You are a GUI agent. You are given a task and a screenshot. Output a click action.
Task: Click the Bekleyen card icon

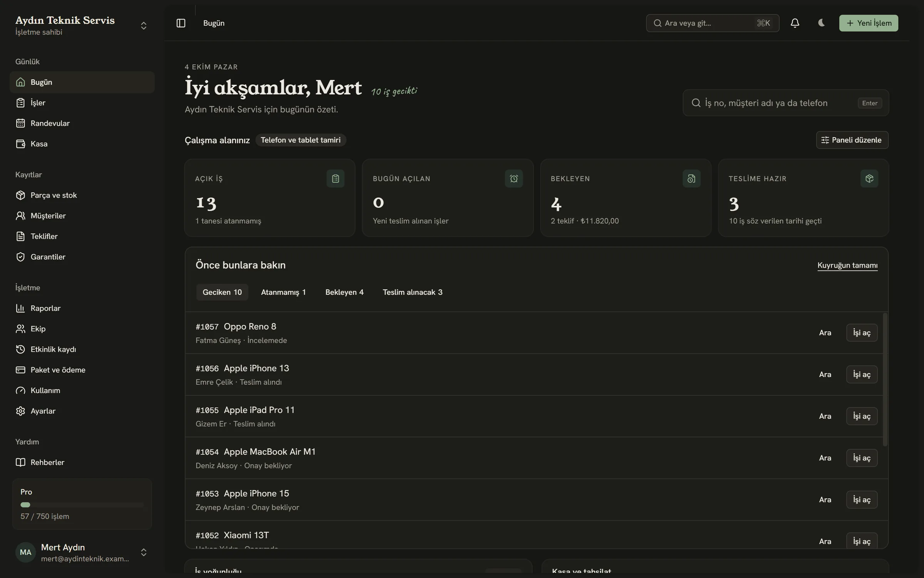pyautogui.click(x=691, y=178)
